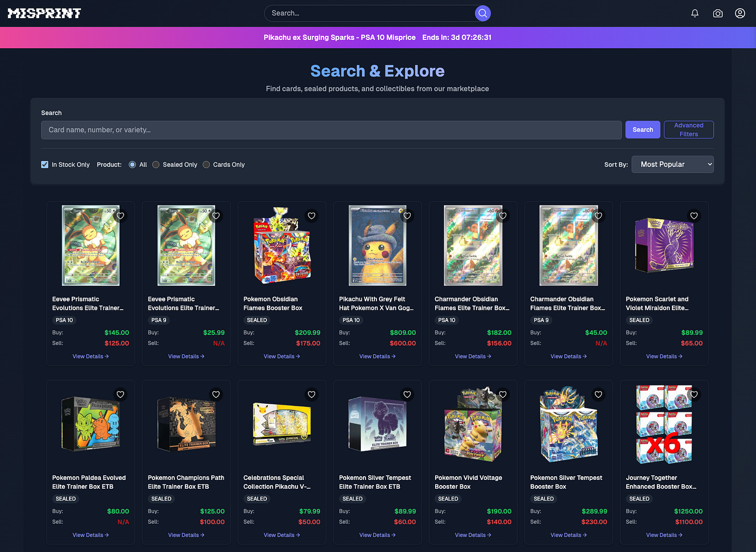Open the notifications bell
This screenshot has width=756, height=552.
pyautogui.click(x=695, y=13)
